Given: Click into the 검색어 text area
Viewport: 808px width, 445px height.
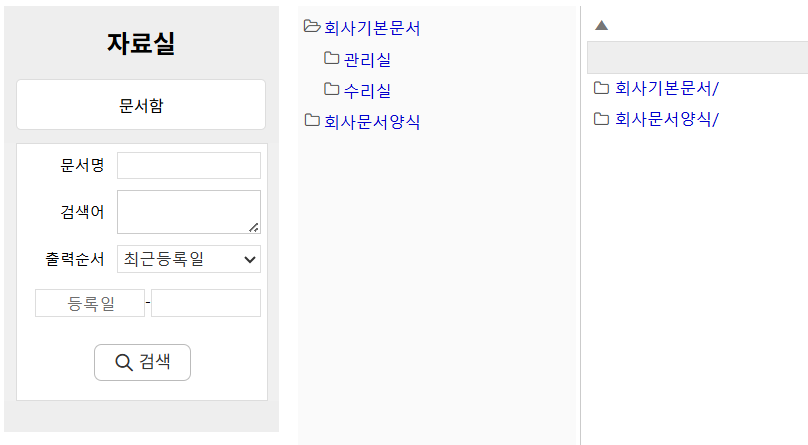Looking at the screenshot, I should pos(188,212).
